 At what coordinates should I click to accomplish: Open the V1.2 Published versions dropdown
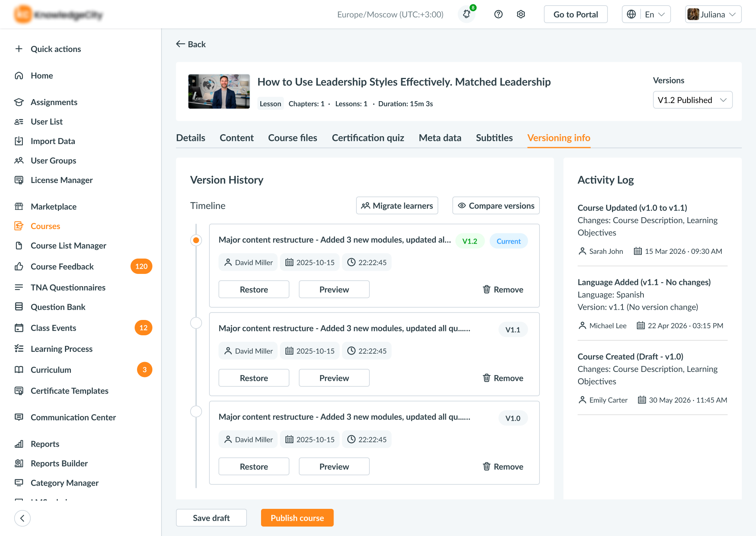coord(693,100)
